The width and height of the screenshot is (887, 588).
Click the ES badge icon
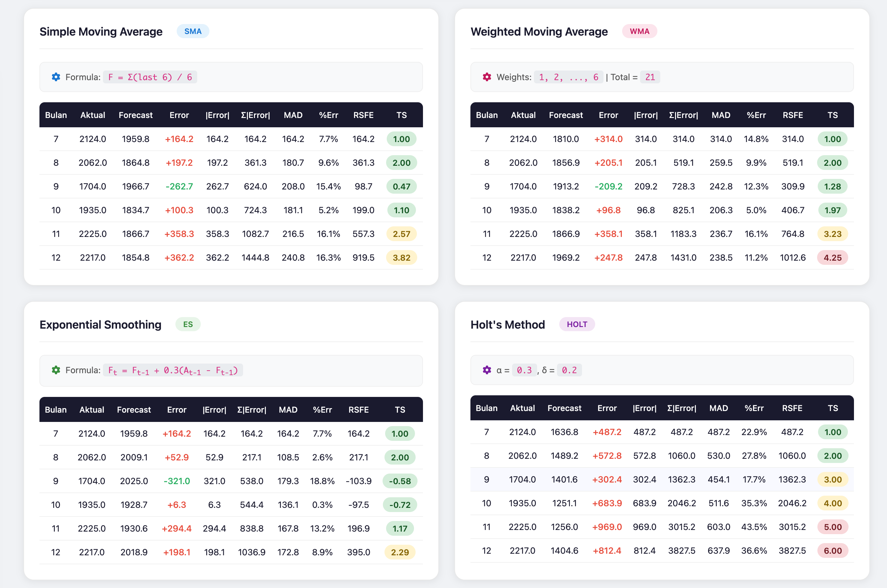188,324
